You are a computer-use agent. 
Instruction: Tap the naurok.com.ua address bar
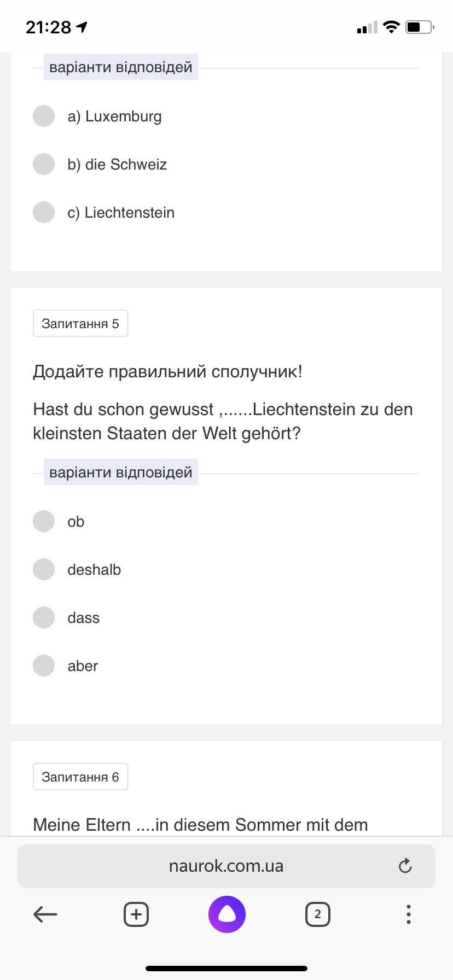point(226,866)
